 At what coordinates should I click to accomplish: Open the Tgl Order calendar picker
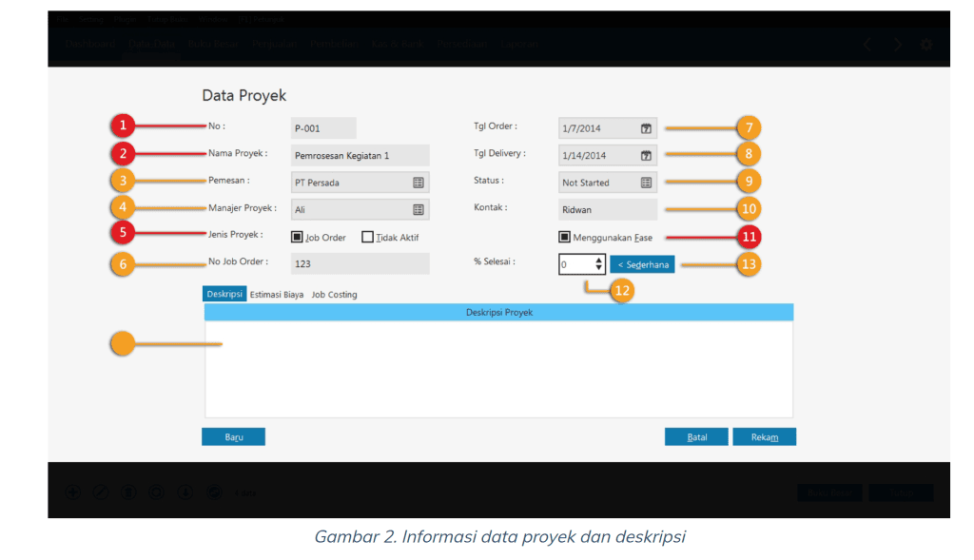click(646, 128)
